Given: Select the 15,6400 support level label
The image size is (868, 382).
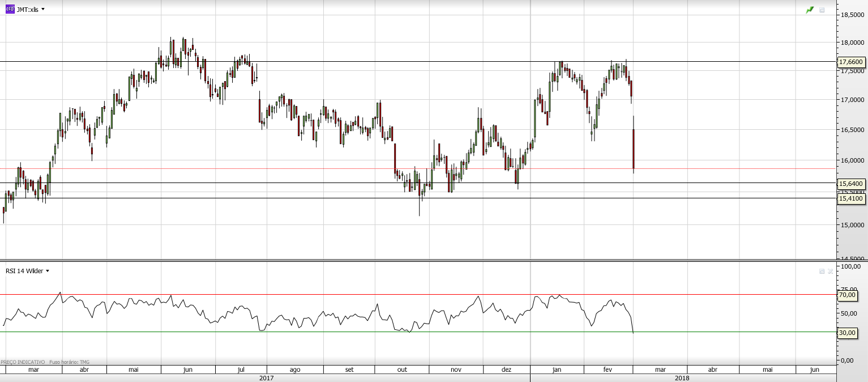Looking at the screenshot, I should (x=851, y=184).
